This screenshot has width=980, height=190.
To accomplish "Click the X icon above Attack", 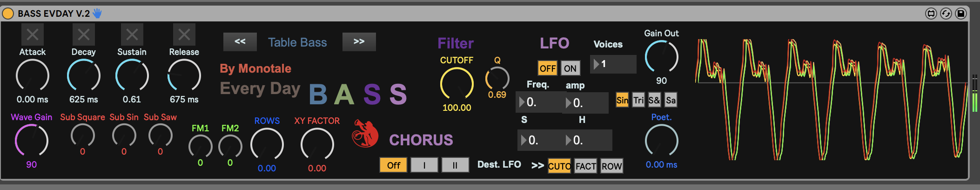I will click(x=33, y=34).
